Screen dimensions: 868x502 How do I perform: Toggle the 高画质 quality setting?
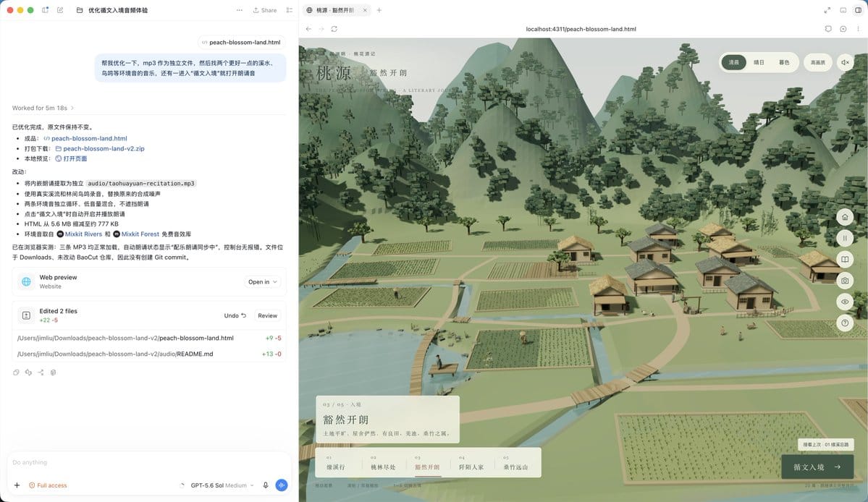click(817, 62)
